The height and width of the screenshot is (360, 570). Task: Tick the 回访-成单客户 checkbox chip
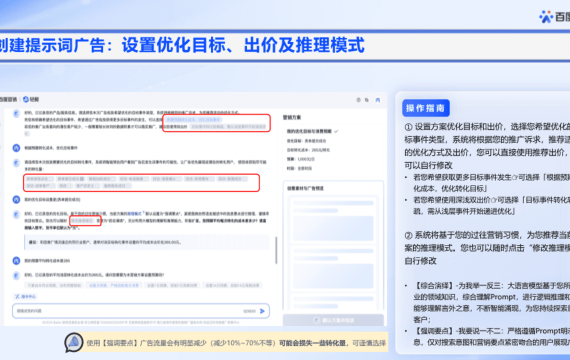[40, 186]
